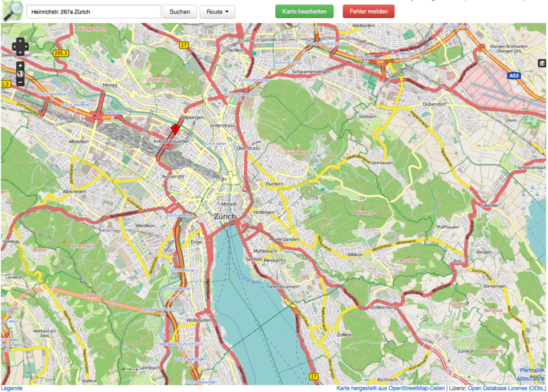Click the globe zoom-to-world icon

tap(20, 74)
